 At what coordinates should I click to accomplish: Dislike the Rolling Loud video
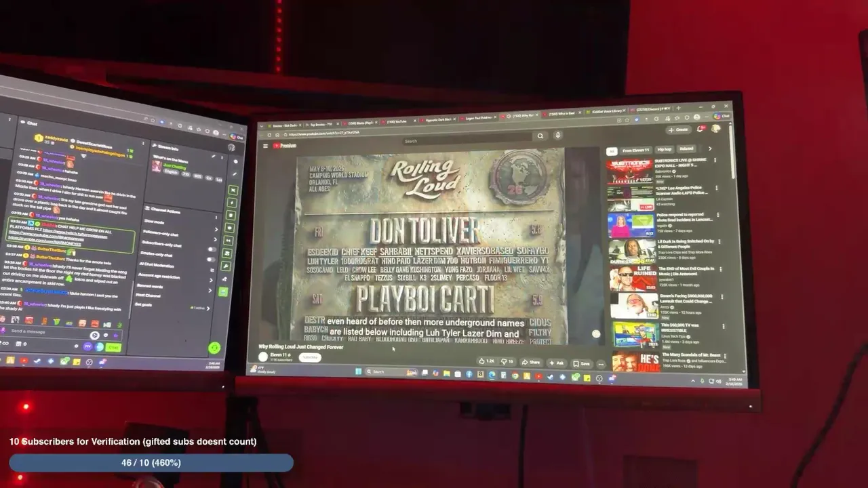[508, 362]
